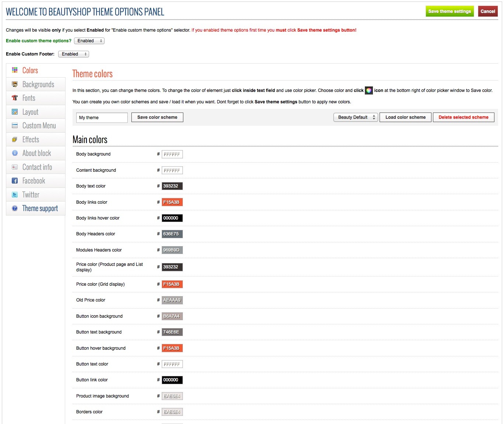Open the Enable Custom Footer dropdown
The image size is (504, 424).
74,54
